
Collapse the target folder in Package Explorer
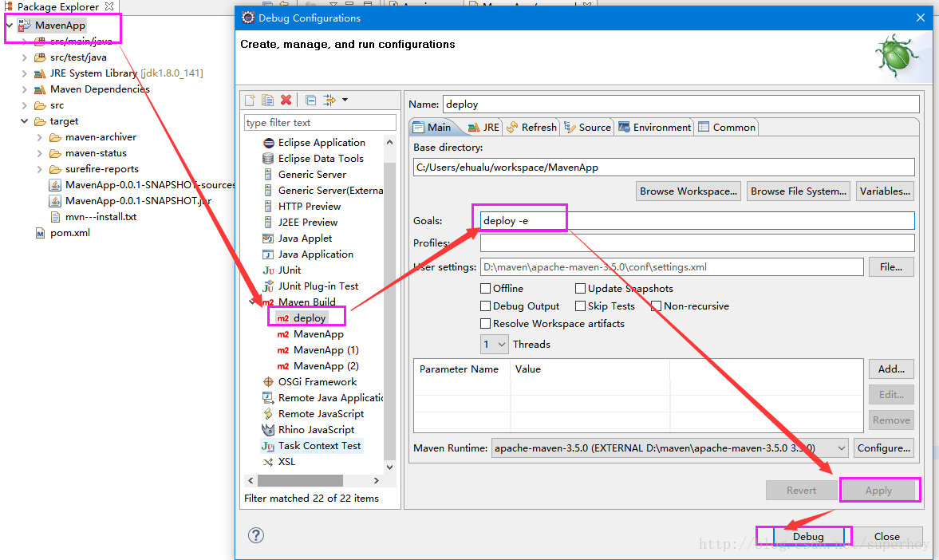(25, 121)
